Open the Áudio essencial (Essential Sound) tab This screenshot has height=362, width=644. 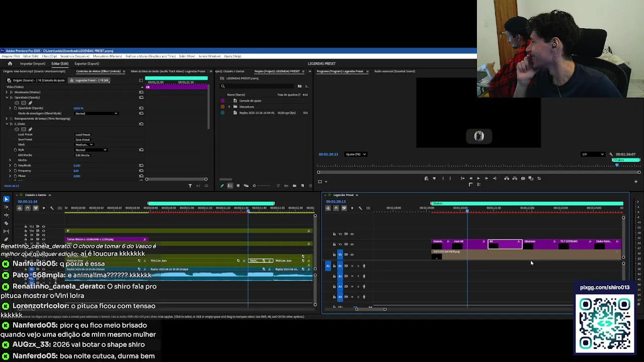[x=394, y=71]
